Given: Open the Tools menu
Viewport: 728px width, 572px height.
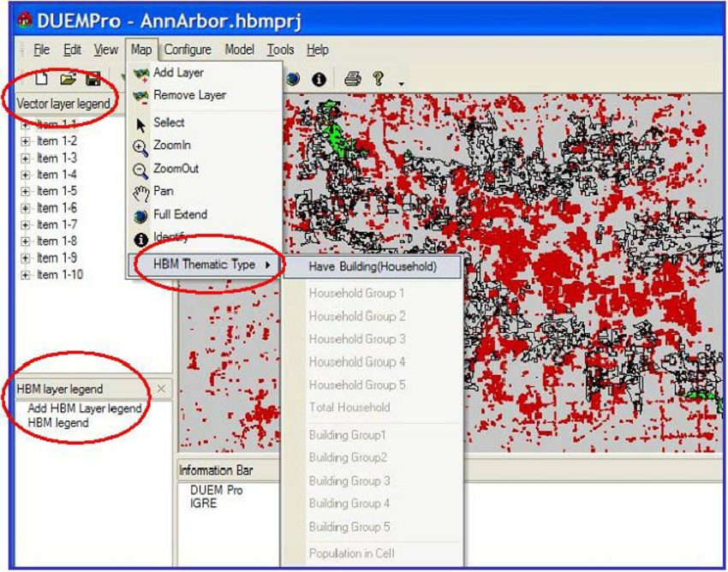Looking at the screenshot, I should pyautogui.click(x=280, y=50).
